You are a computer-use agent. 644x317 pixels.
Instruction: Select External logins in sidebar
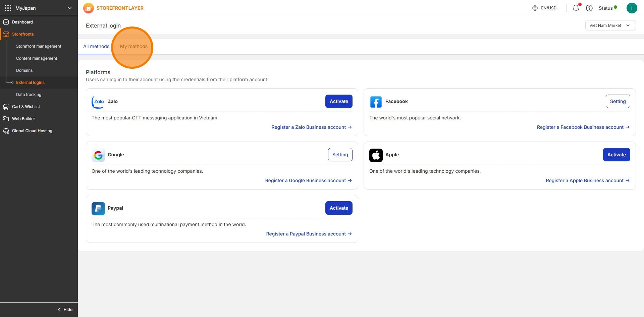pos(30,83)
